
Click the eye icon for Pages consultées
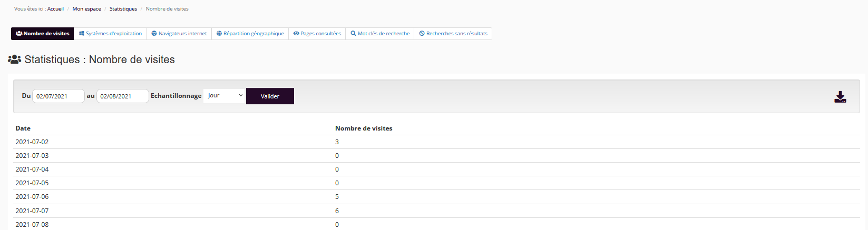click(x=296, y=34)
